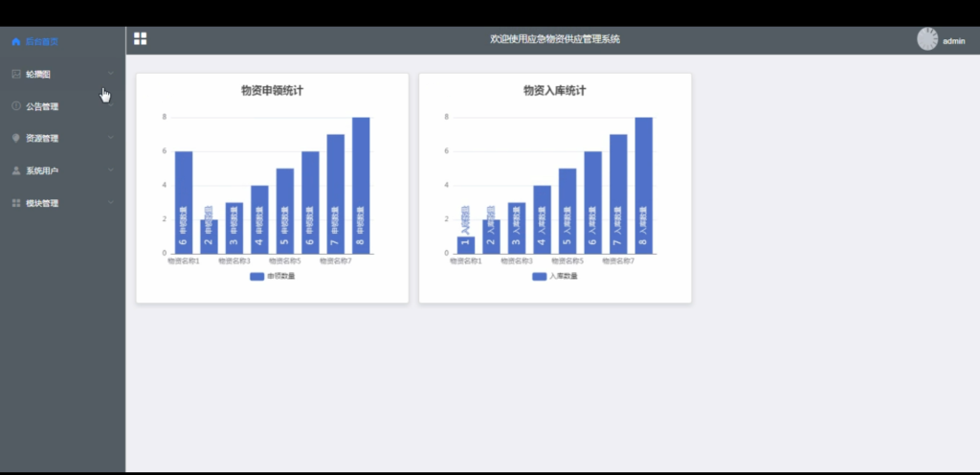Expand the chevron on the 资源管理 row
Image resolution: width=980 pixels, height=475 pixels.
(111, 138)
